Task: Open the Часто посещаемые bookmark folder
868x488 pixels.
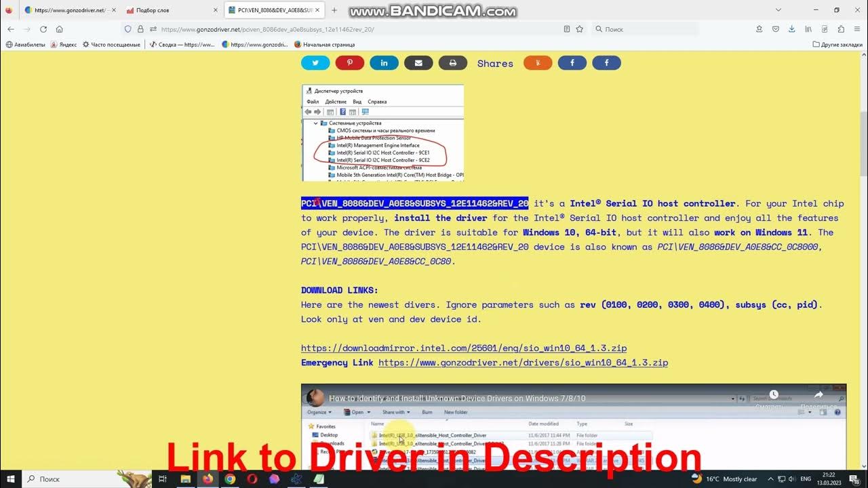Action: [111, 45]
